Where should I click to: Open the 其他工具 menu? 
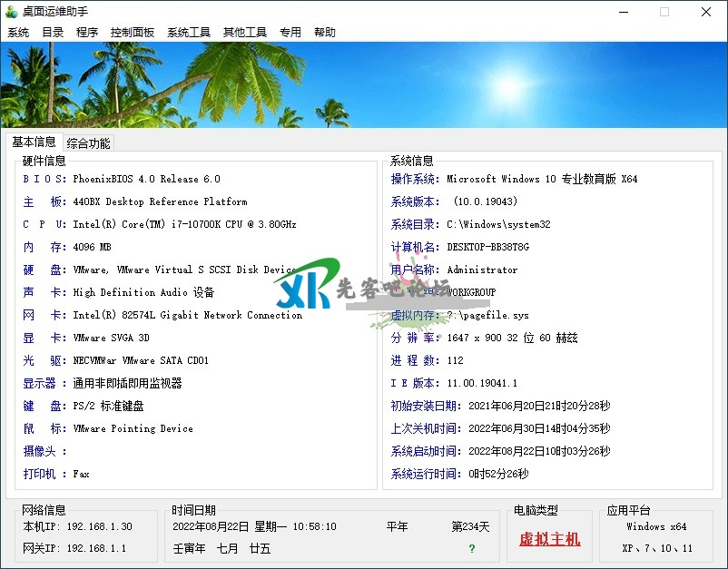click(x=245, y=33)
